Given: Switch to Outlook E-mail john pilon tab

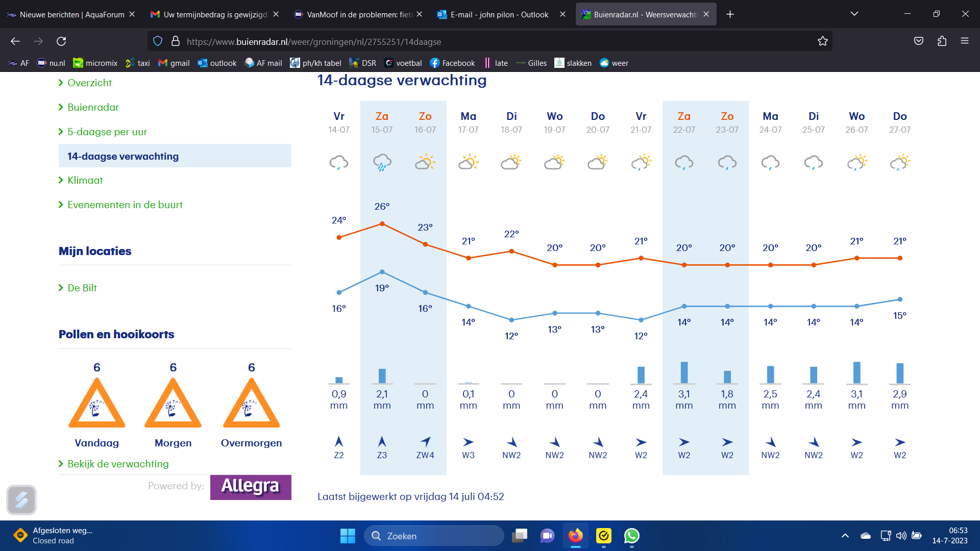Looking at the screenshot, I should pyautogui.click(x=499, y=14).
